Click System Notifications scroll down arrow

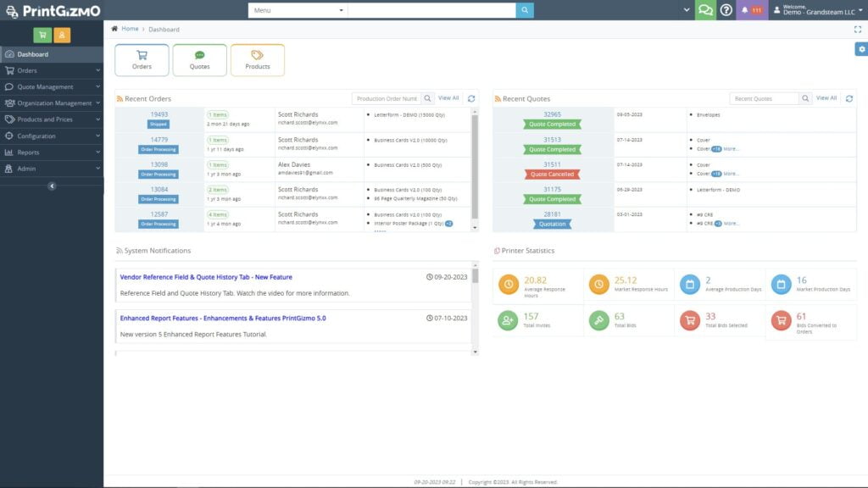coord(475,352)
